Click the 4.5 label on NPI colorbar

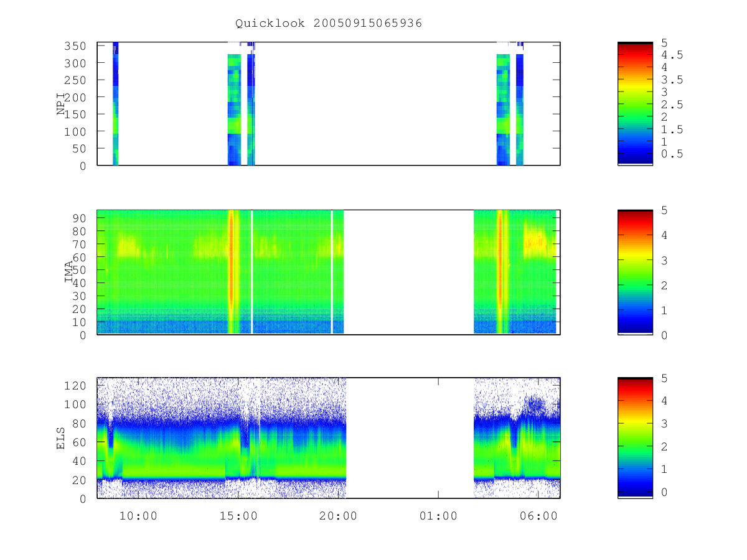point(672,55)
